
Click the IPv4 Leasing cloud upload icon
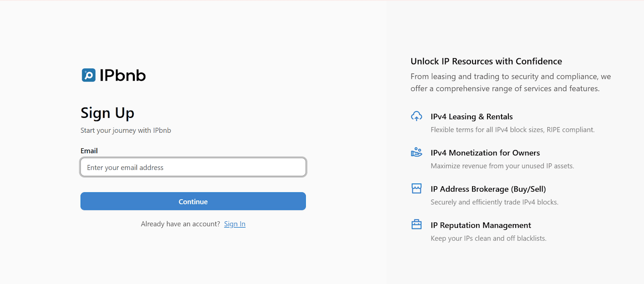coord(417,116)
